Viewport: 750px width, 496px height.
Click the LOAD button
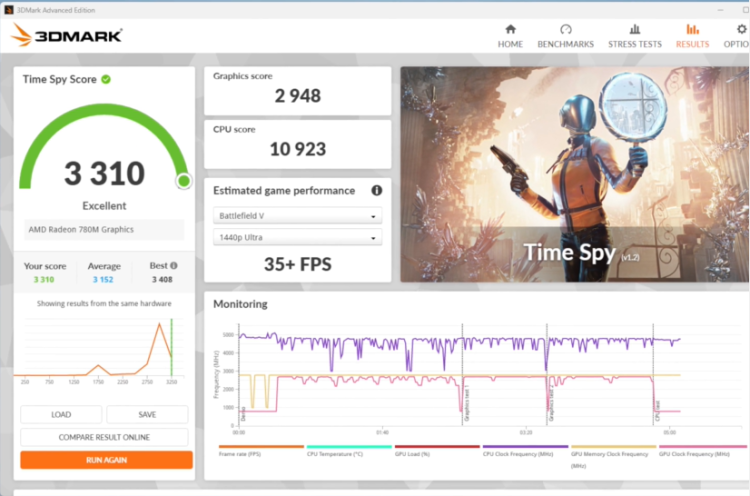pyautogui.click(x=61, y=415)
